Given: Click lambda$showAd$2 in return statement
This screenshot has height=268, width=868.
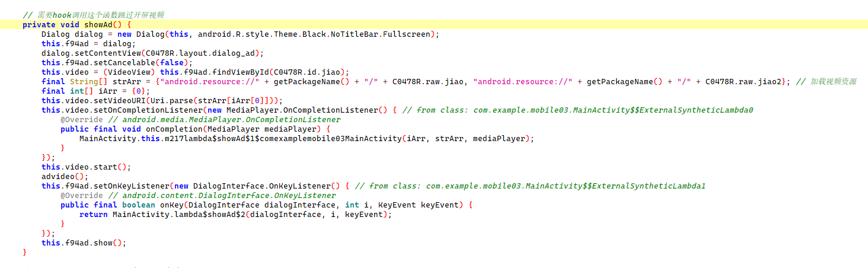Looking at the screenshot, I should [210, 214].
